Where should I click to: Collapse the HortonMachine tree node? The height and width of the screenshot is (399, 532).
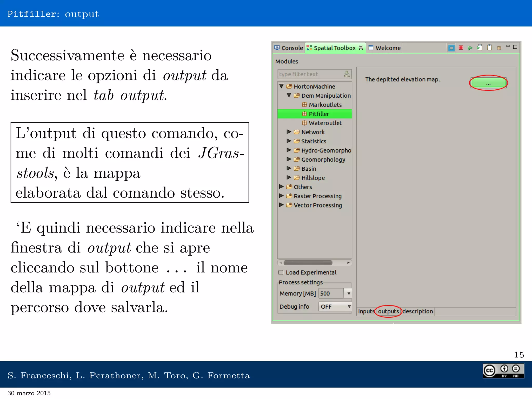(x=281, y=86)
